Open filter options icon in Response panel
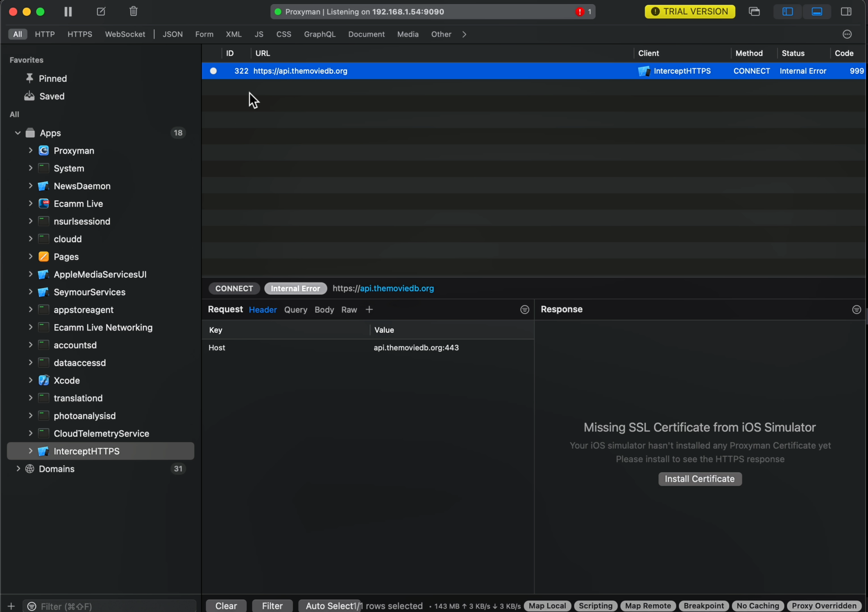Viewport: 868px width, 612px height. (x=856, y=310)
